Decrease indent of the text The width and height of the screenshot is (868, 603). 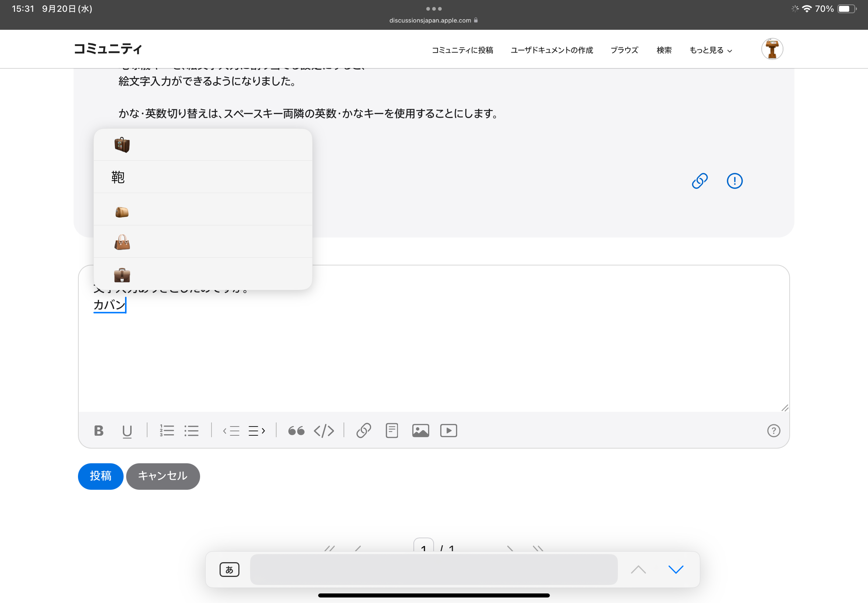(231, 431)
